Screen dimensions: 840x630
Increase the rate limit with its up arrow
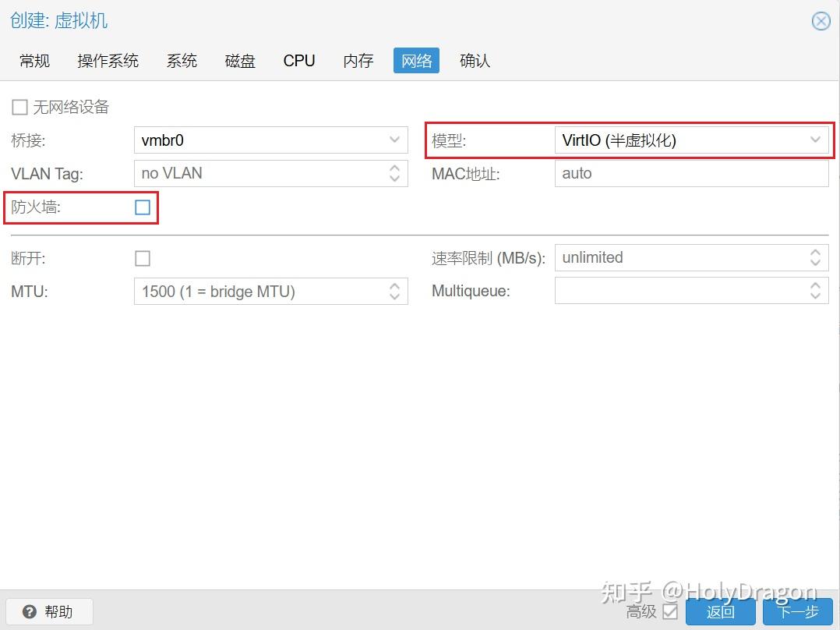[815, 253]
